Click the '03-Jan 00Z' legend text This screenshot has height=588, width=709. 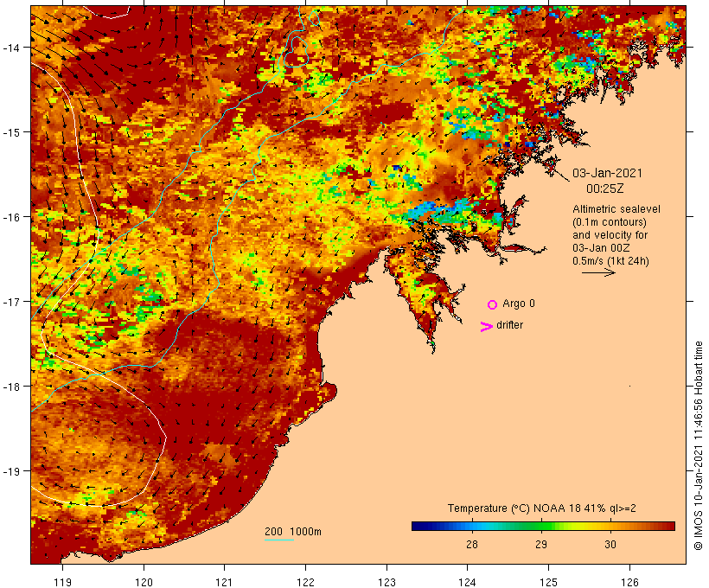[601, 248]
